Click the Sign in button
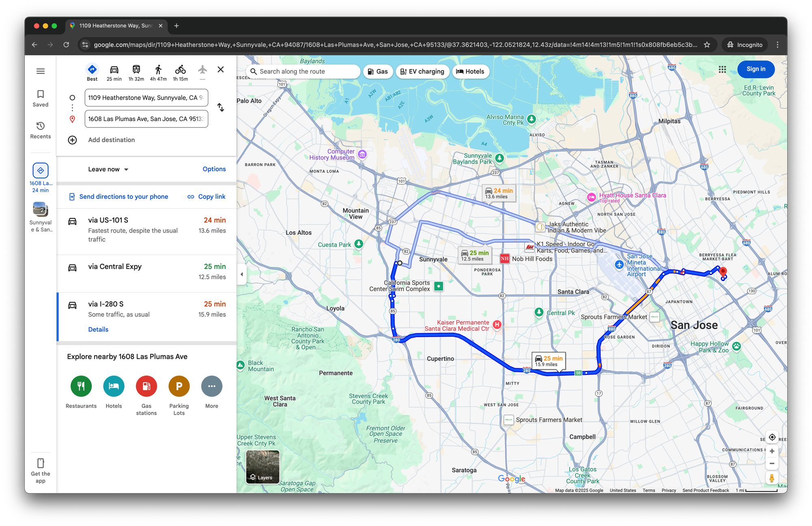The image size is (812, 526). point(756,69)
